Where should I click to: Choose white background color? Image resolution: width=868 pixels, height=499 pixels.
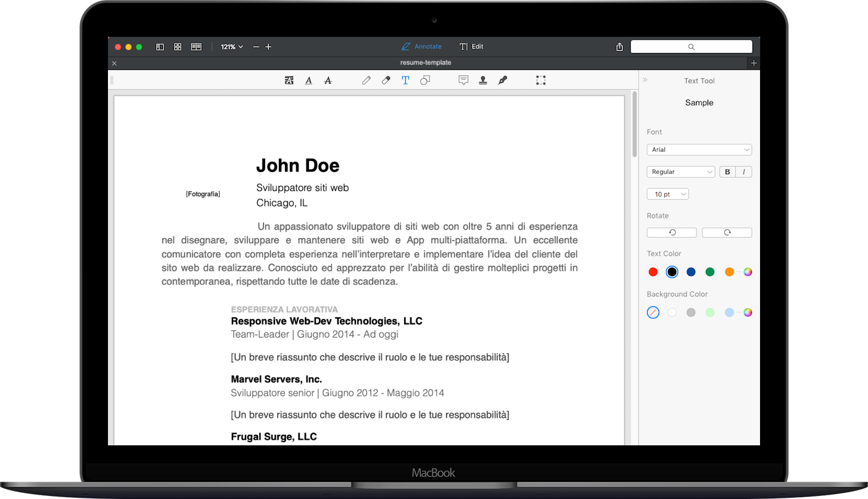pyautogui.click(x=672, y=313)
